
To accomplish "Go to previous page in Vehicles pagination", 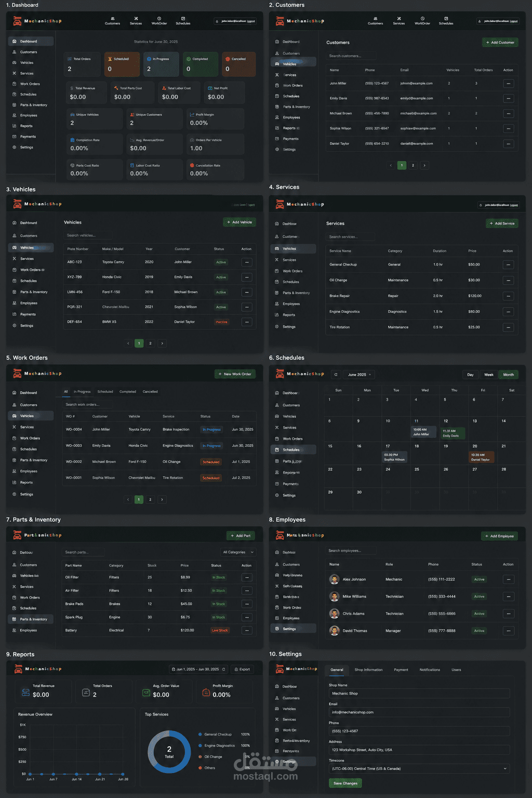I will coord(128,343).
